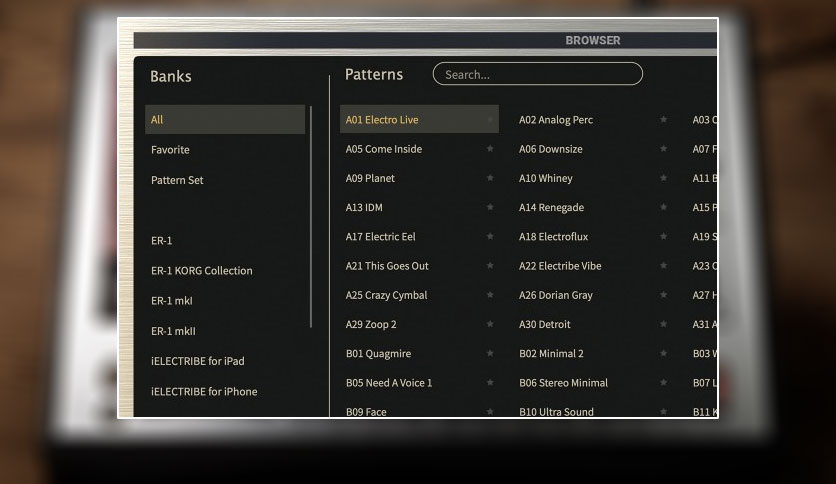Mark B06 Stereo Minimal as favorite
The height and width of the screenshot is (484, 836).
[x=663, y=382]
